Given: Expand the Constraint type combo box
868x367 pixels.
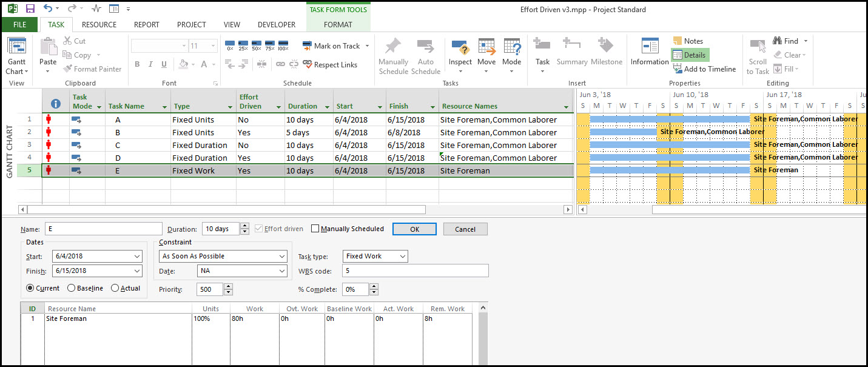Looking at the screenshot, I should (x=281, y=256).
